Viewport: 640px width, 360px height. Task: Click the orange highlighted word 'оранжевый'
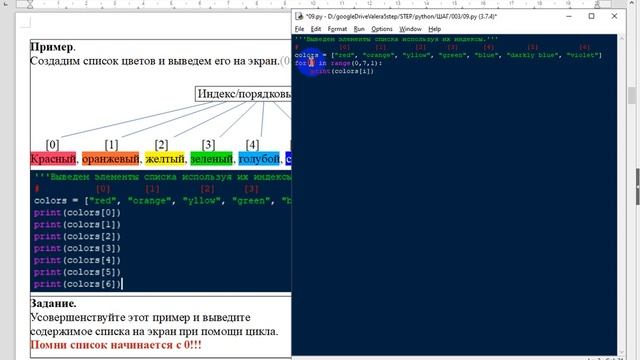[x=110, y=158]
